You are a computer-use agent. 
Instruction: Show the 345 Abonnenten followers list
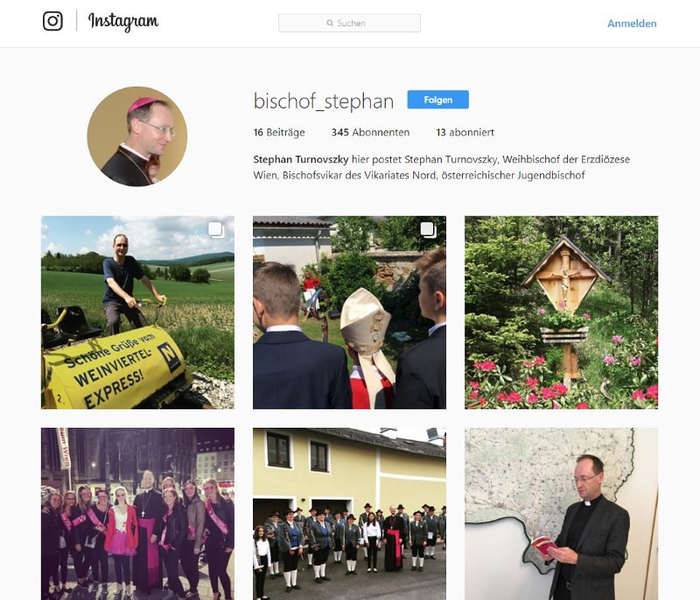[370, 132]
